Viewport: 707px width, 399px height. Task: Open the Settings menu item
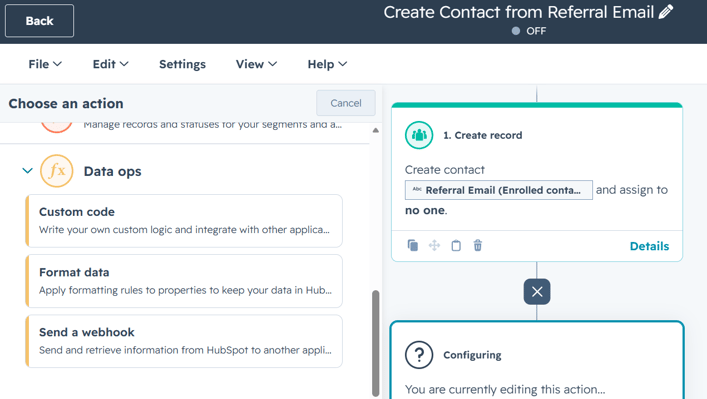(x=182, y=64)
